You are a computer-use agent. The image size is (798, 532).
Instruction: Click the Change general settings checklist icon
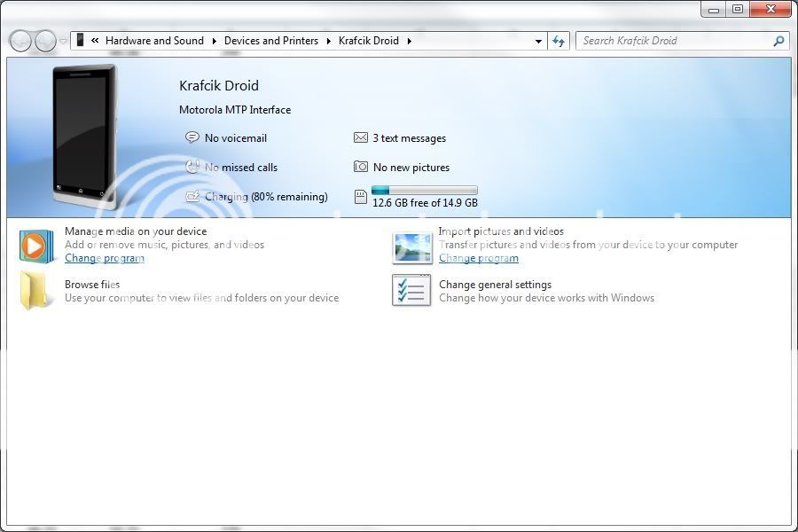coord(411,290)
